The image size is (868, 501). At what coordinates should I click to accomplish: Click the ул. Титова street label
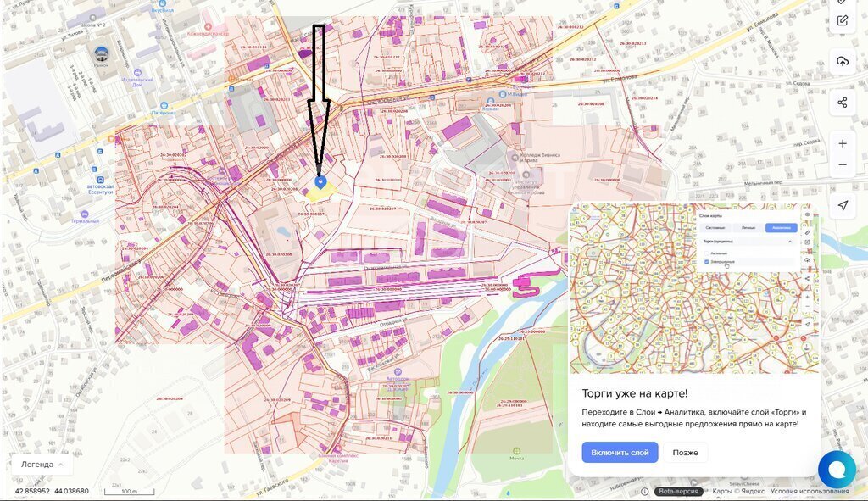(73, 35)
